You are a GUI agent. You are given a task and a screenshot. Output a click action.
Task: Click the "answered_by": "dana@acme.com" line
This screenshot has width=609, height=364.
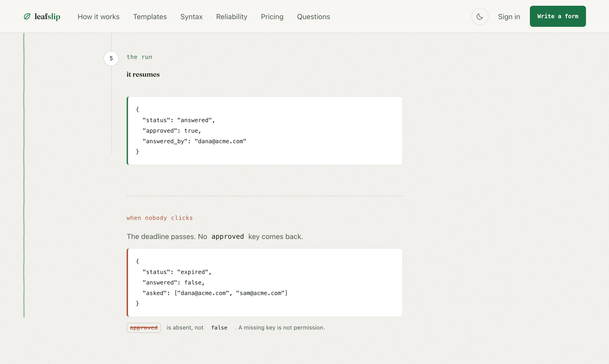194,141
